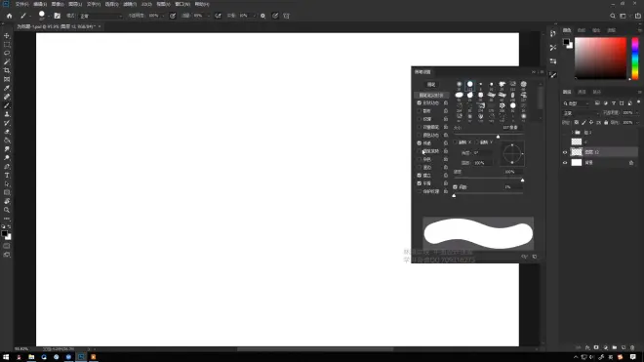The height and width of the screenshot is (362, 644).
Task: Select the Magic Wand tool
Action: 7,61
